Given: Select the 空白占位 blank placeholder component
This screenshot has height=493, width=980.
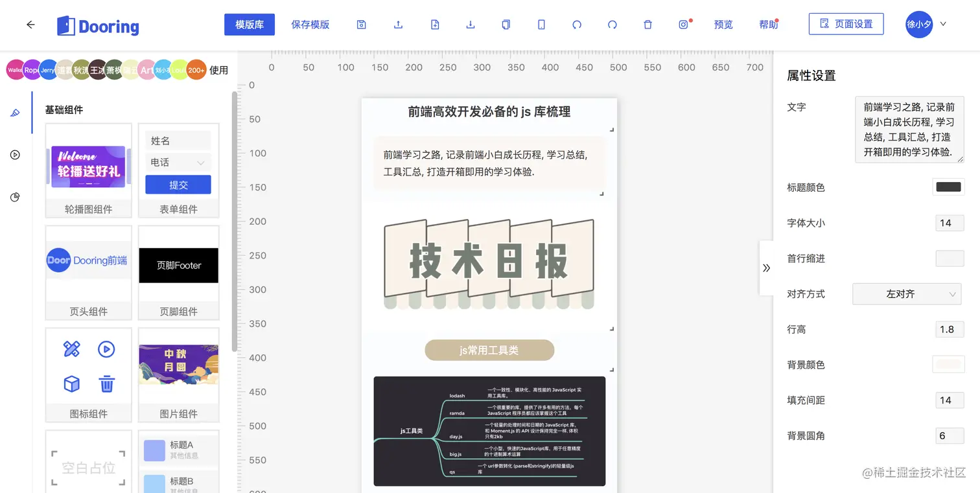Looking at the screenshot, I should [x=88, y=461].
